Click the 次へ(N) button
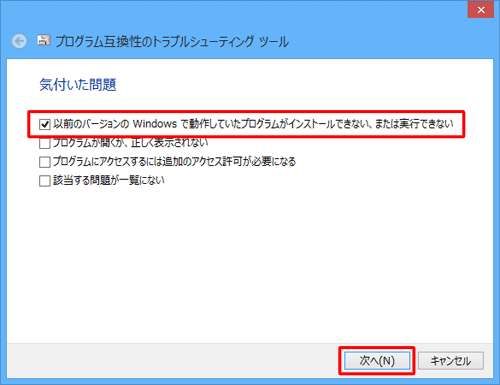 click(377, 361)
